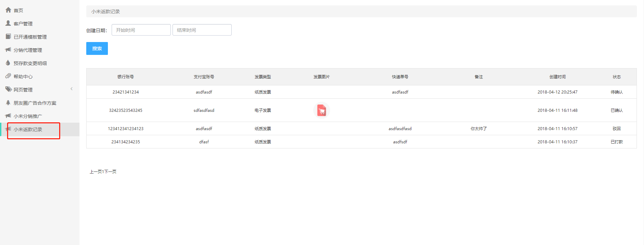Open the red invoice image thumbnail
The height and width of the screenshot is (245, 644).
(x=321, y=110)
